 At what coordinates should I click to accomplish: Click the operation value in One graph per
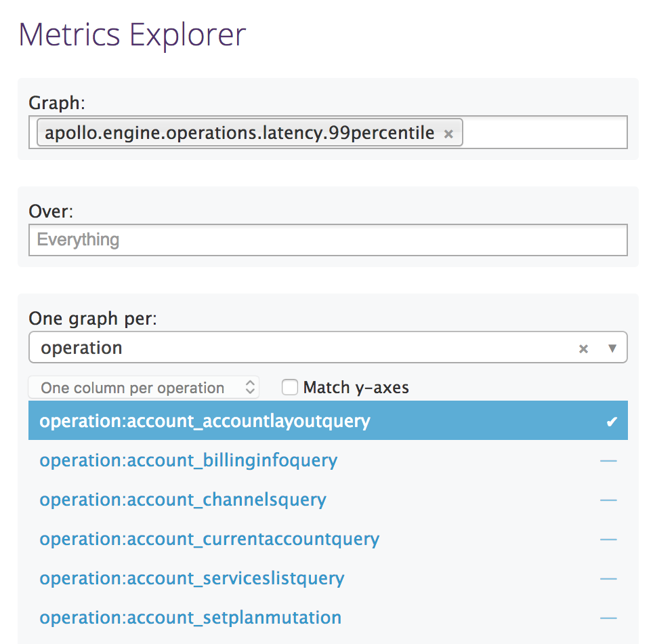pos(81,348)
